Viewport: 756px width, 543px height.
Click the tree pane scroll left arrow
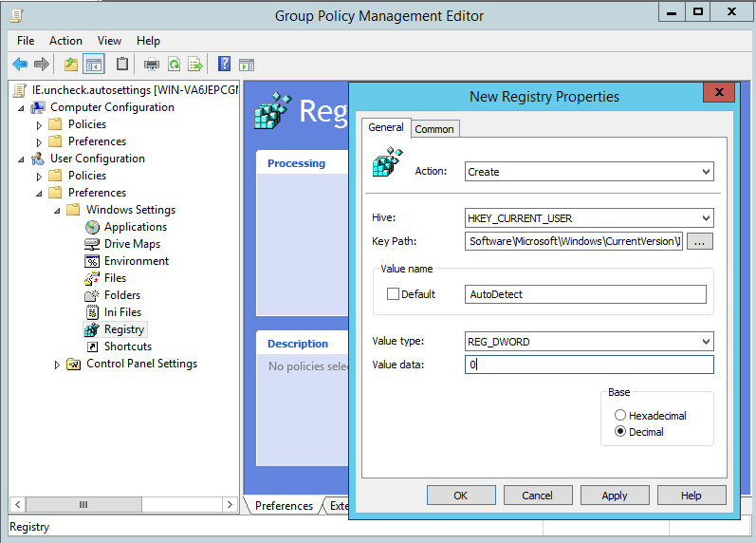point(17,504)
